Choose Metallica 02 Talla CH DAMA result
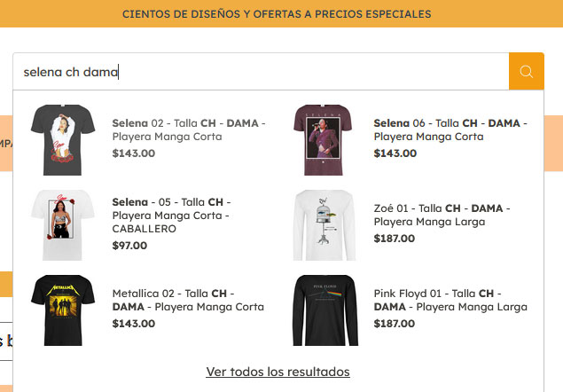The height and width of the screenshot is (392, 563). 188,300
